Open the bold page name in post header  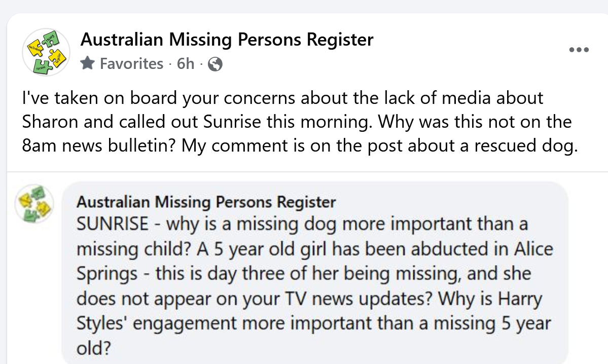pyautogui.click(x=227, y=40)
